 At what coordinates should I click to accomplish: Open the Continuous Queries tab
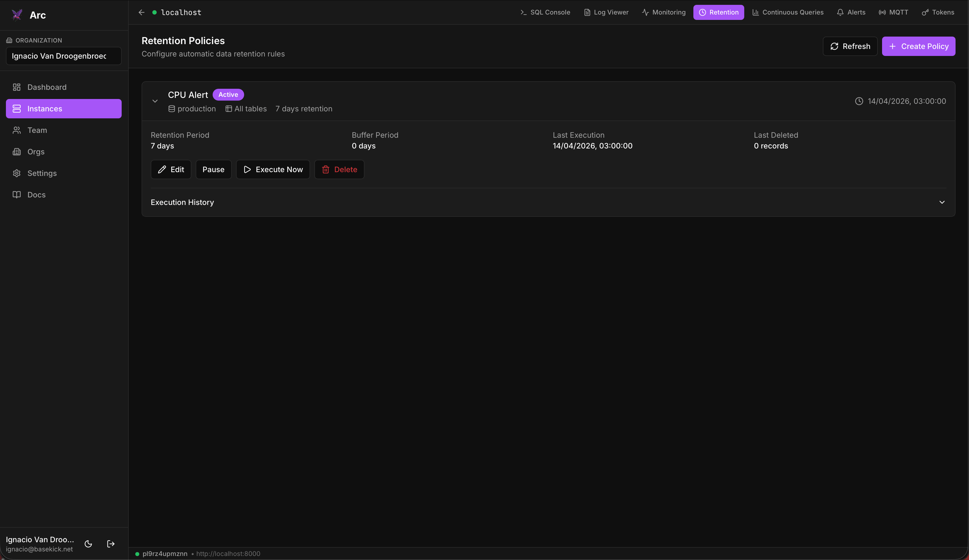[788, 12]
